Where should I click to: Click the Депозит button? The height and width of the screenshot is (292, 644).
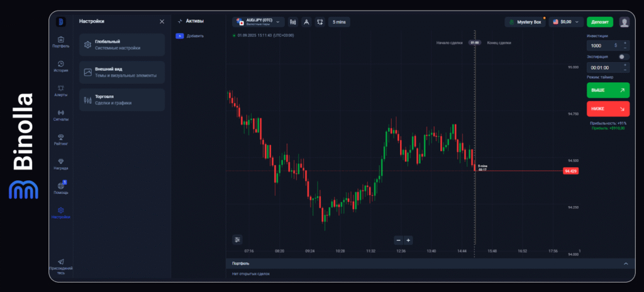599,22
